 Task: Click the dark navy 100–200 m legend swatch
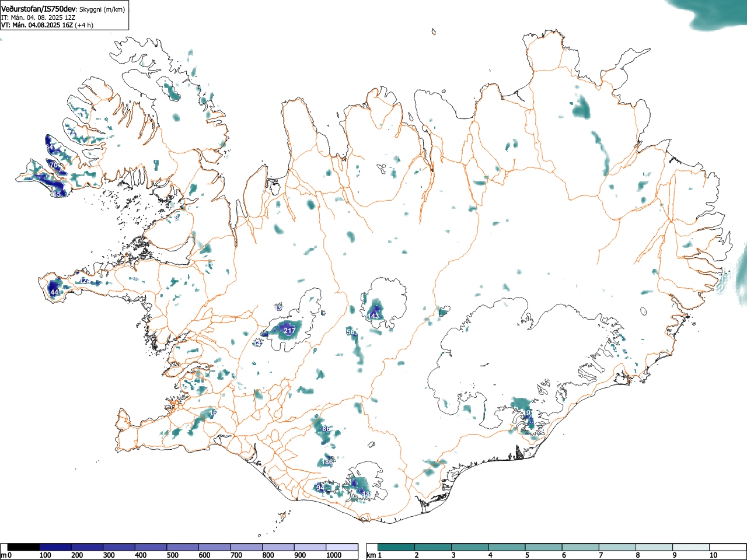[x=55, y=547]
